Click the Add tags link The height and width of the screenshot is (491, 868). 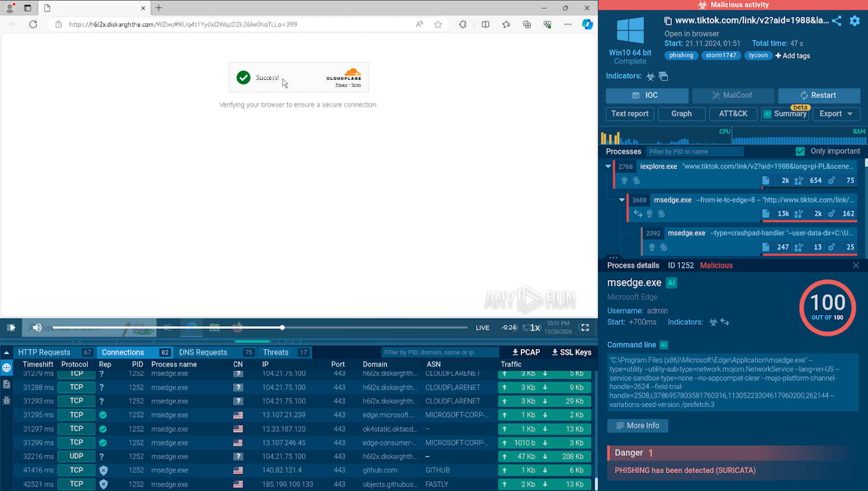click(793, 56)
